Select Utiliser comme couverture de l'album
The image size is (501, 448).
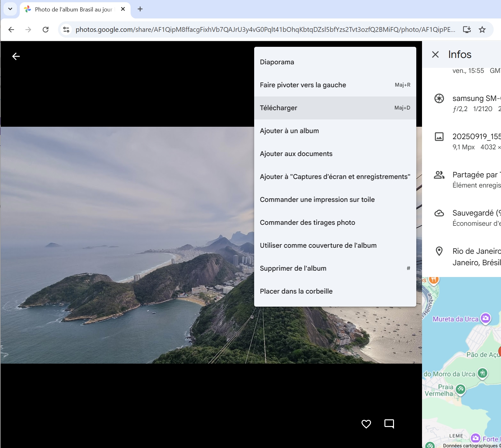click(x=335, y=245)
